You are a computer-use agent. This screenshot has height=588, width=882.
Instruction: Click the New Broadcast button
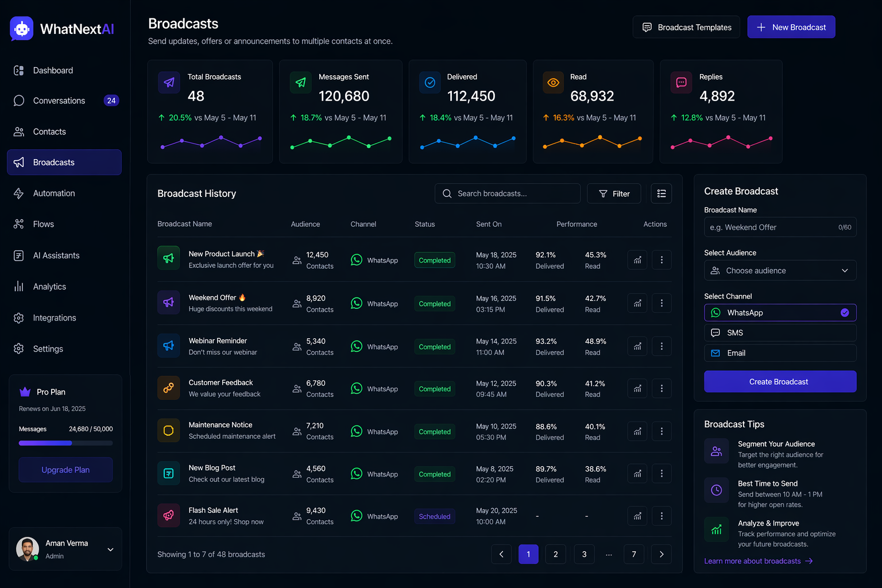click(791, 27)
